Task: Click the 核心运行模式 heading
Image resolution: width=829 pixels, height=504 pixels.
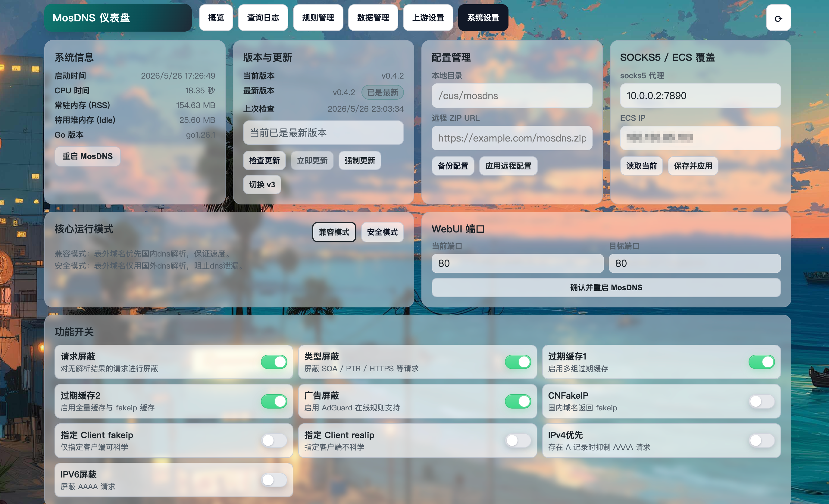Action: click(x=84, y=229)
